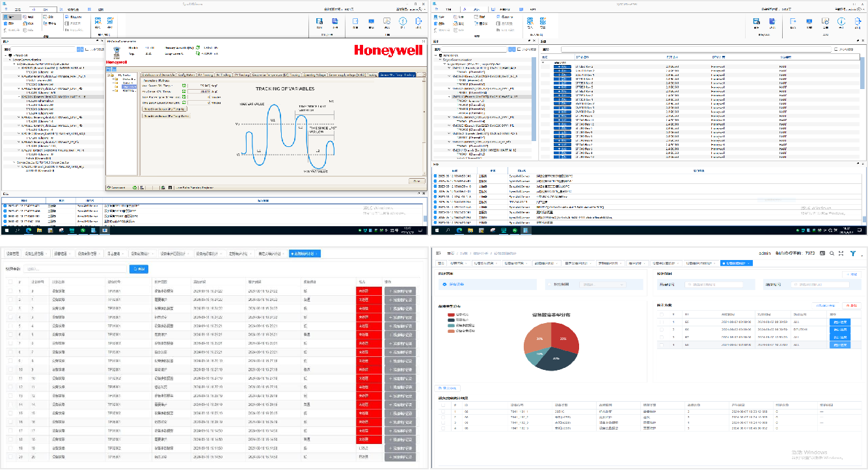Expand My Device folder in Honeywell dialog tree
This screenshot has height=470, width=868.
click(109, 75)
